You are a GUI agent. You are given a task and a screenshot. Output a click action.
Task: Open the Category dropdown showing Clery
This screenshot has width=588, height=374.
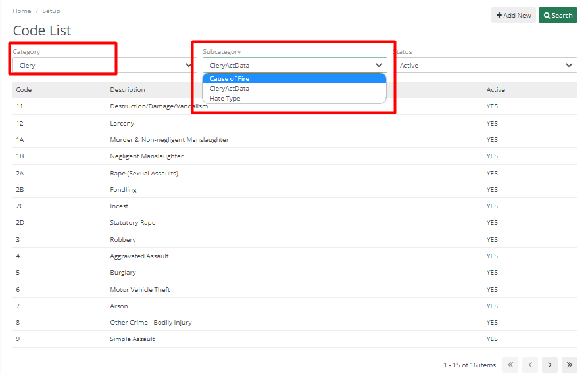(x=105, y=65)
